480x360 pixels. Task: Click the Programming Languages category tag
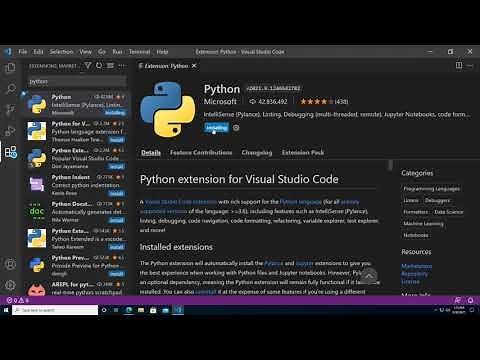point(431,189)
